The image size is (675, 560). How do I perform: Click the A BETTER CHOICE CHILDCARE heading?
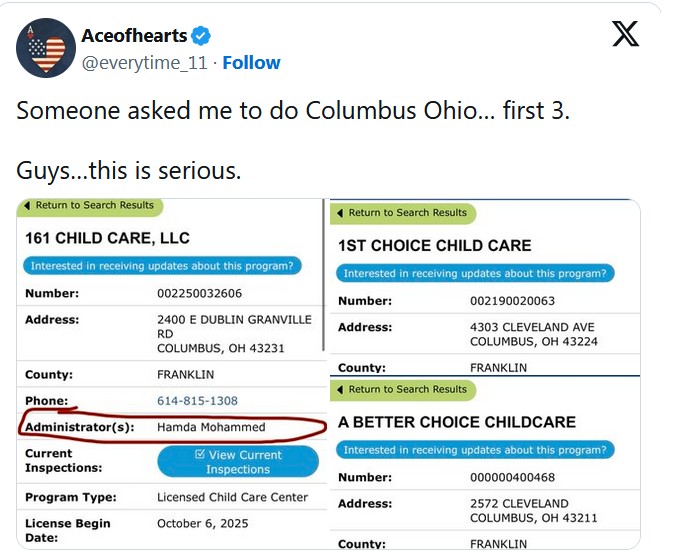[456, 422]
